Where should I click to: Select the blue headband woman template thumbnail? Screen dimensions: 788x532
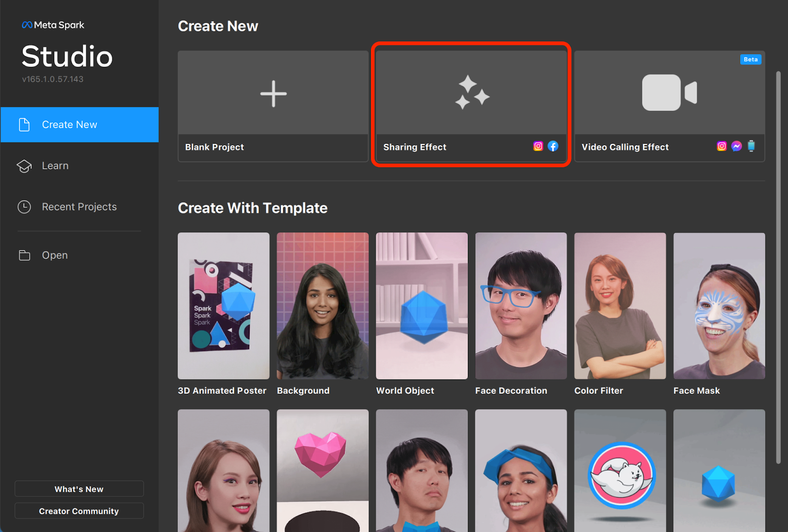(x=521, y=470)
